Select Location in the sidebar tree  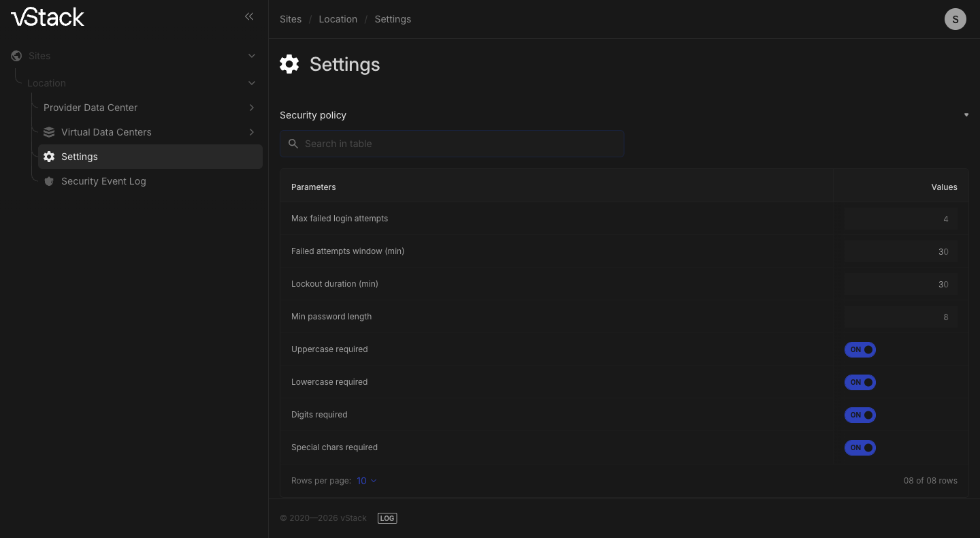coord(46,83)
